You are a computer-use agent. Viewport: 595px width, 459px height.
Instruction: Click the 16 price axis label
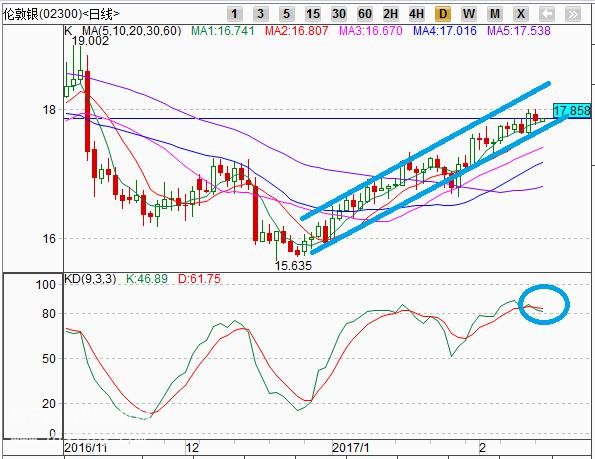(49, 239)
